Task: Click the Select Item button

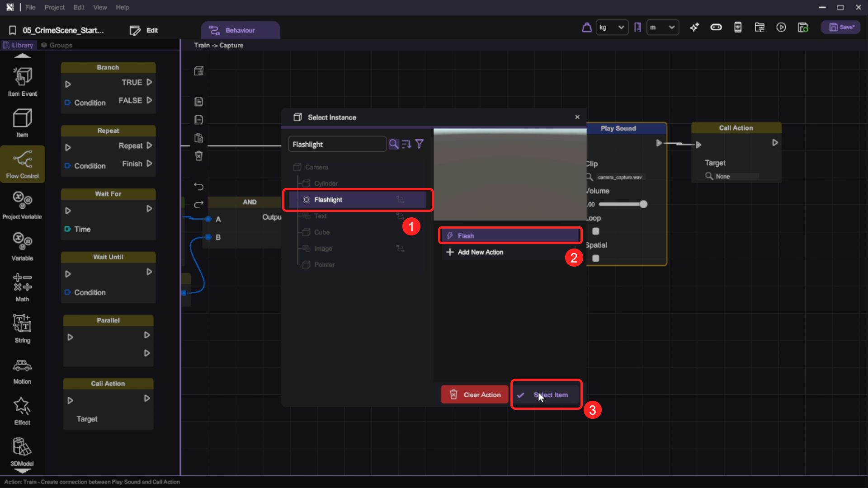Action: click(x=546, y=394)
